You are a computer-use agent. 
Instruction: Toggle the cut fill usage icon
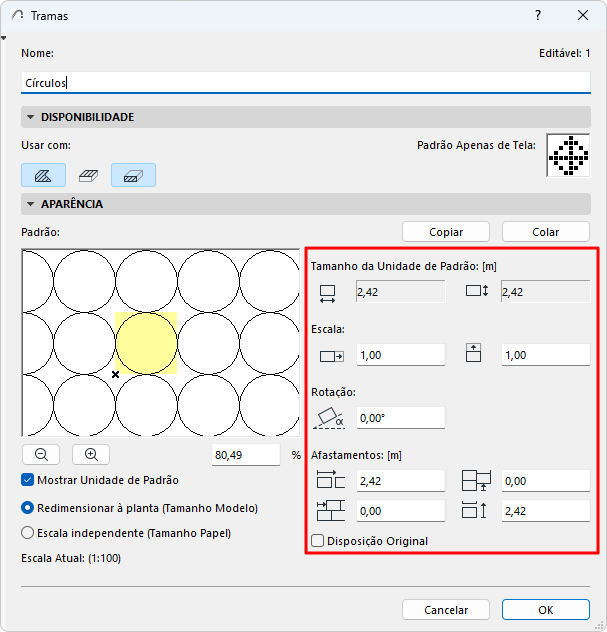(x=133, y=175)
